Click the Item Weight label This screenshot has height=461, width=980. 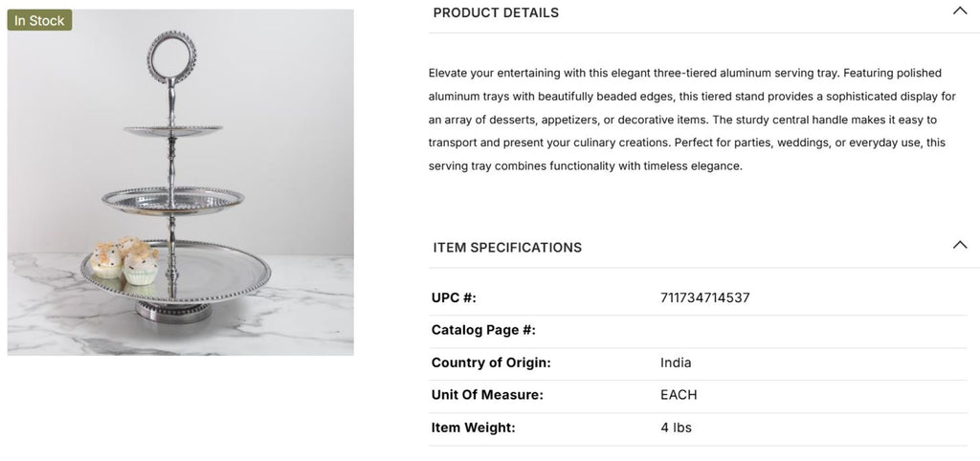coord(473,428)
